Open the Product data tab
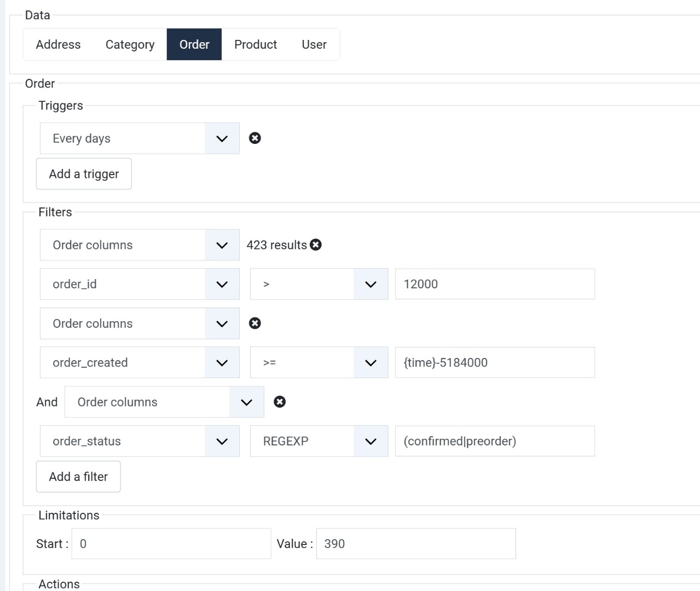 click(256, 44)
